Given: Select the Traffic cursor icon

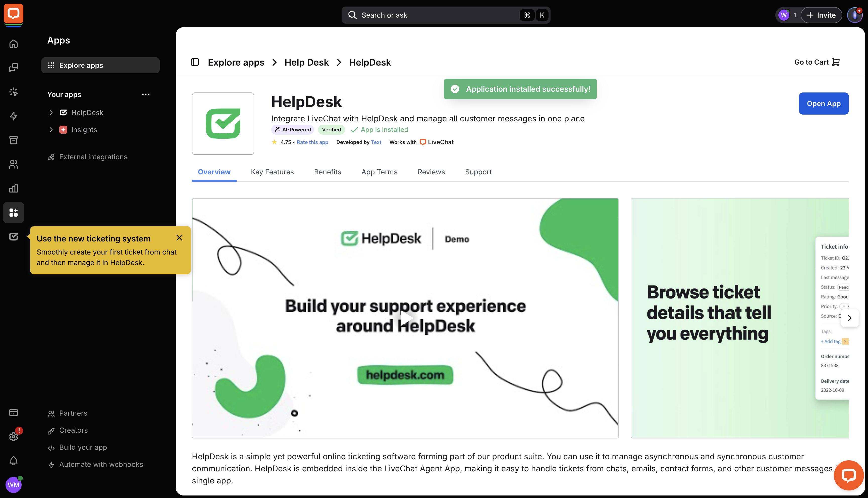Looking at the screenshot, I should tap(13, 92).
